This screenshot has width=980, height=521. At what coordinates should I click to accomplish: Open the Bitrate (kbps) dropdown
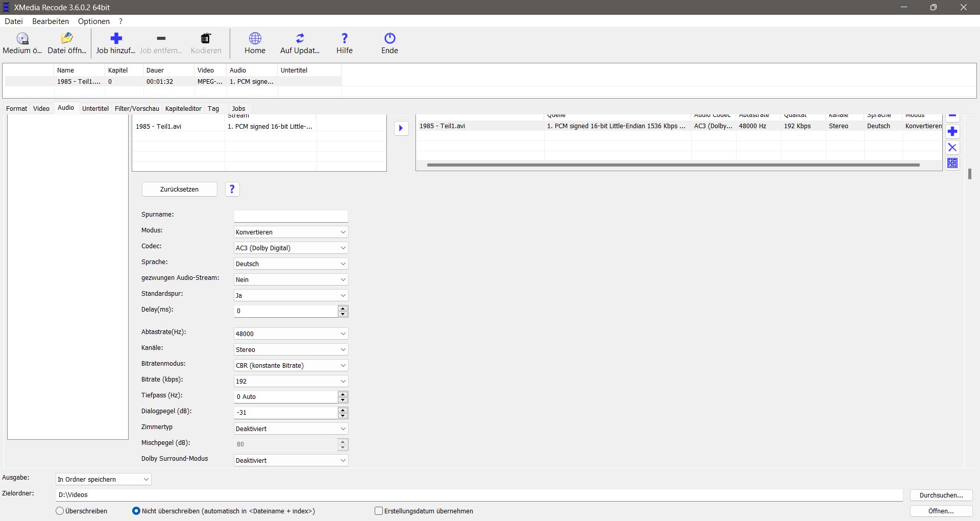click(291, 381)
